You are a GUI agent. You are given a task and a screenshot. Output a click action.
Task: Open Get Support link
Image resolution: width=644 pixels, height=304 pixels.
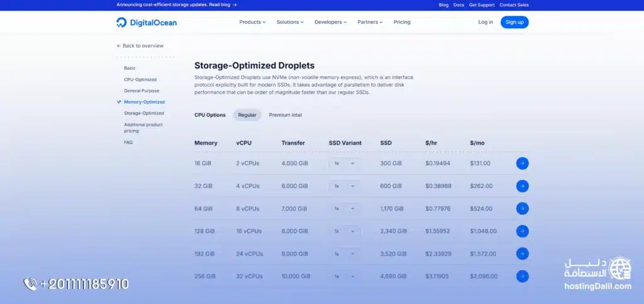[482, 5]
